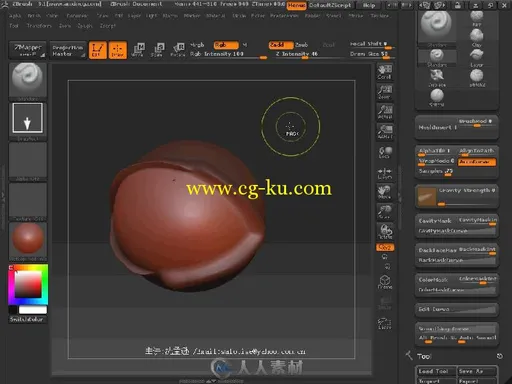Select the Scale transform icon

coord(158,50)
